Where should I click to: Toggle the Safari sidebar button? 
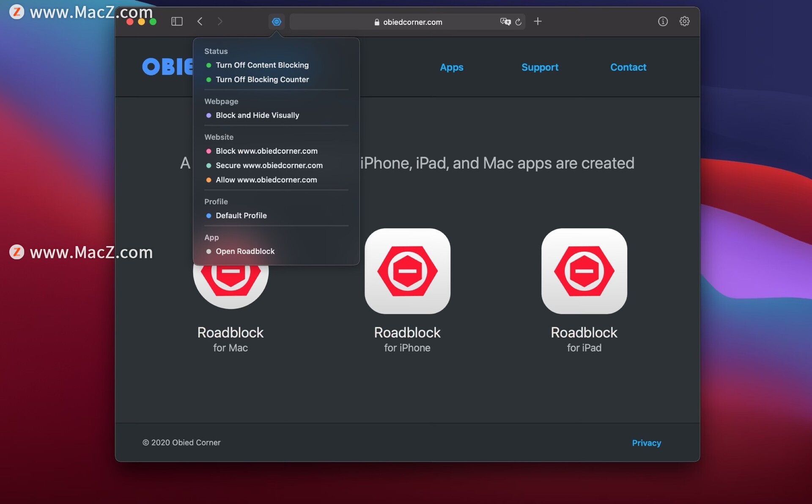coord(177,22)
